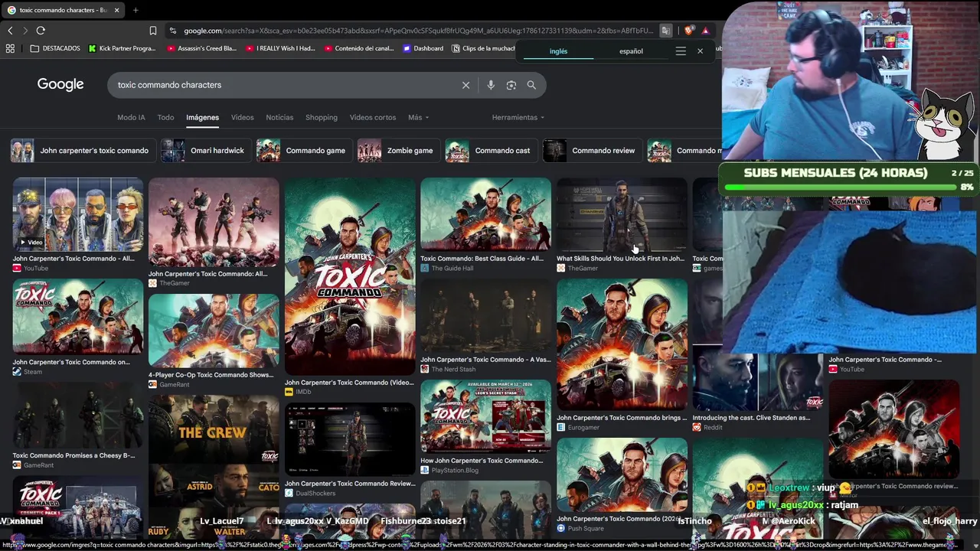Click into the Google search field
The width and height of the screenshot is (980, 551).
pyautogui.click(x=283, y=85)
